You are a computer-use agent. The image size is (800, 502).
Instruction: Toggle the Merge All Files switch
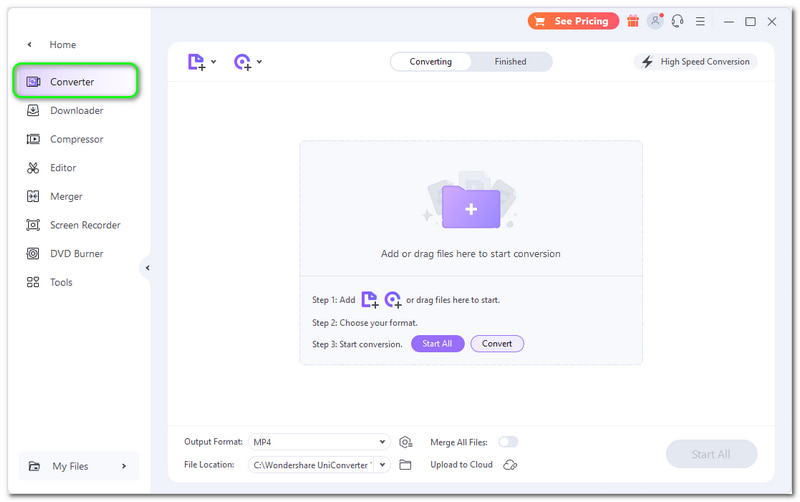point(508,442)
